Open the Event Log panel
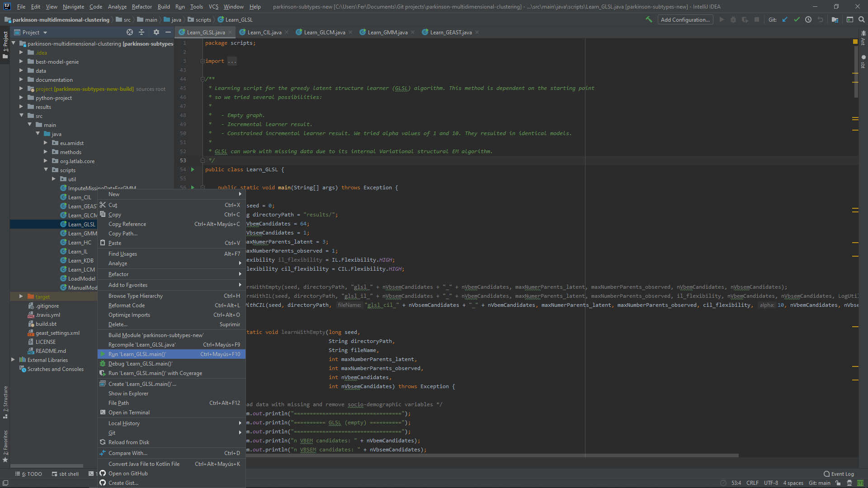Viewport: 868px width, 488px height. pos(839,474)
